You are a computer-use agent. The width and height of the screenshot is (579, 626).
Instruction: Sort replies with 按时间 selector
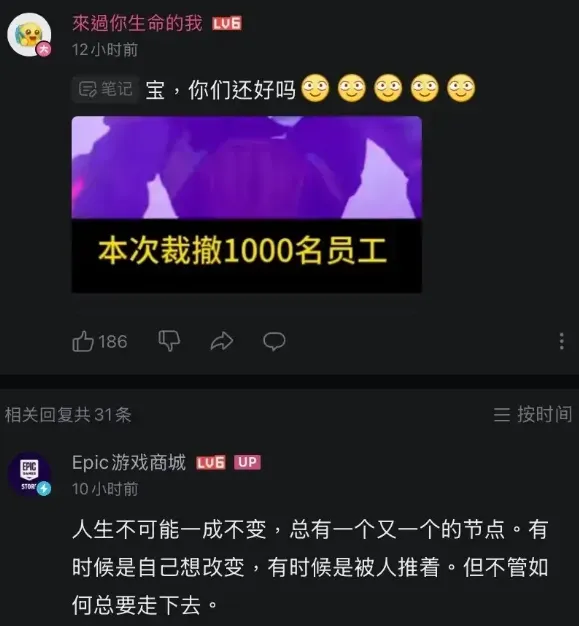pyautogui.click(x=533, y=414)
